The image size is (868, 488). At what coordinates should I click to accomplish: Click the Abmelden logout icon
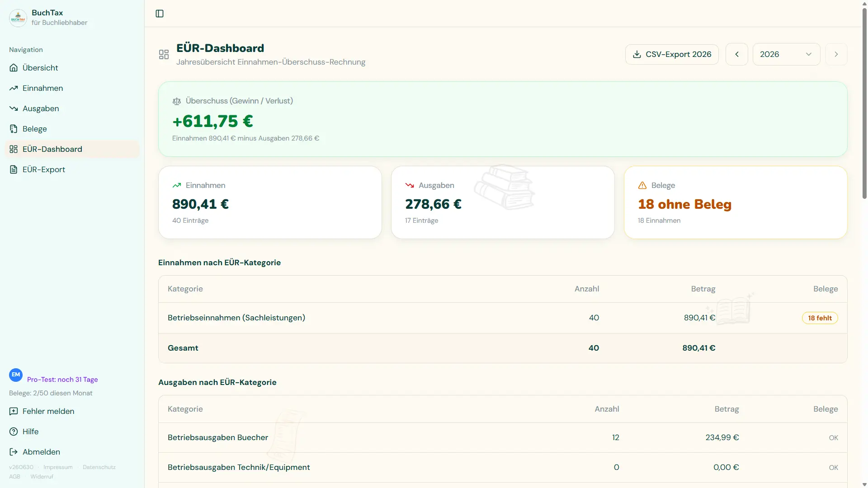pyautogui.click(x=14, y=452)
